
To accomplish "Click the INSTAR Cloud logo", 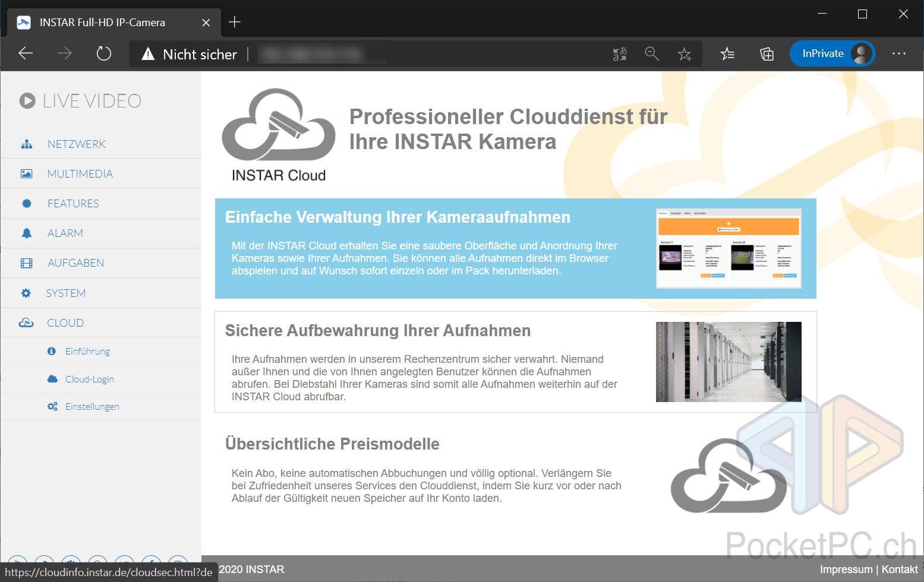I will pos(279,135).
